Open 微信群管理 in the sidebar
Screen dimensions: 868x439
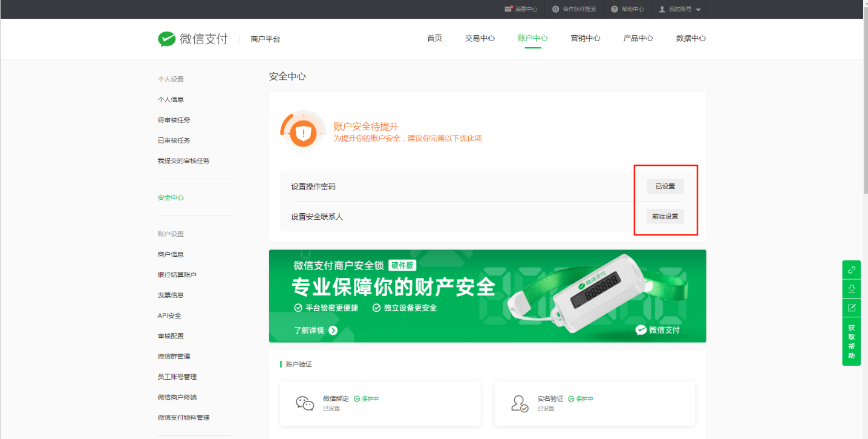(174, 357)
